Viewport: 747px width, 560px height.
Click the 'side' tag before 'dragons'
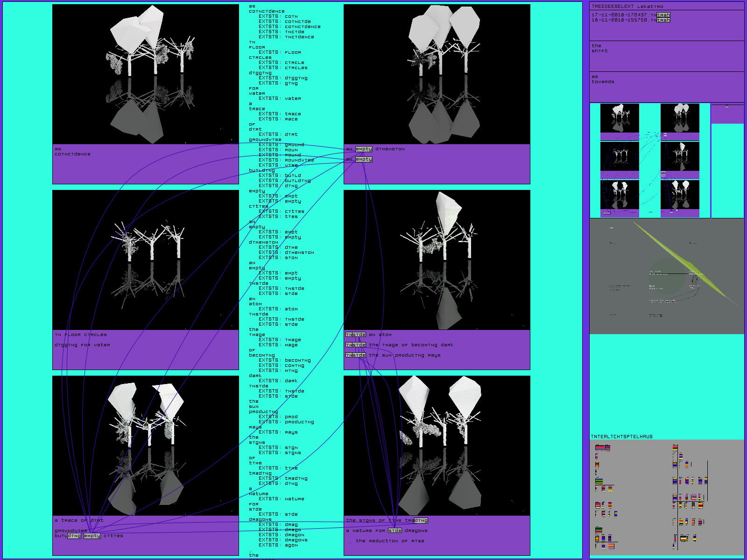pyautogui.click(x=395, y=531)
